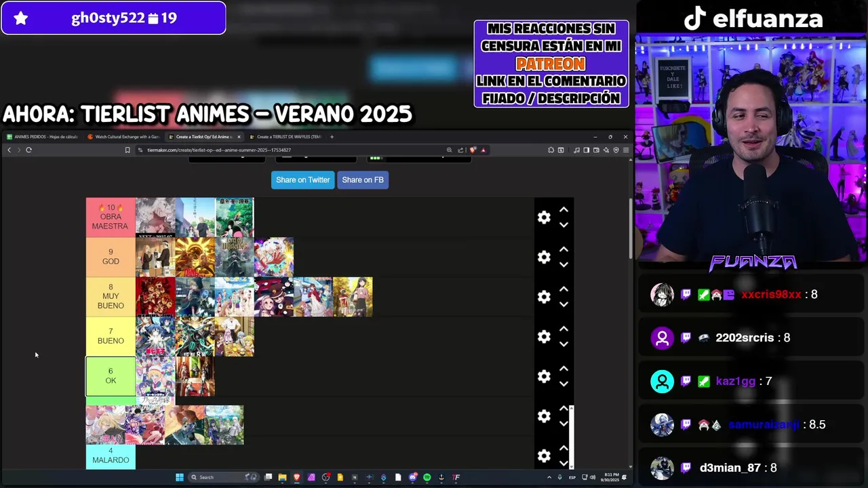Select 6 OK tier label
Viewport: 868px width, 488px height.
click(x=111, y=376)
